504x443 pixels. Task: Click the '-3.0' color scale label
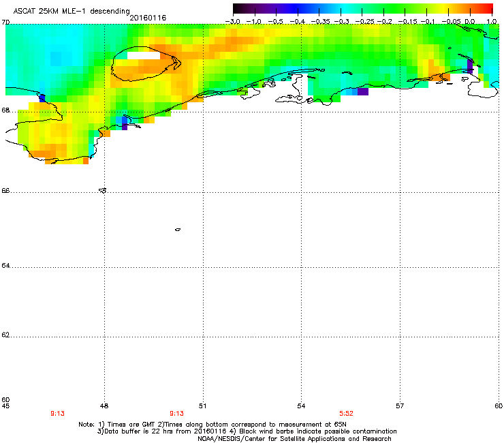tap(232, 22)
